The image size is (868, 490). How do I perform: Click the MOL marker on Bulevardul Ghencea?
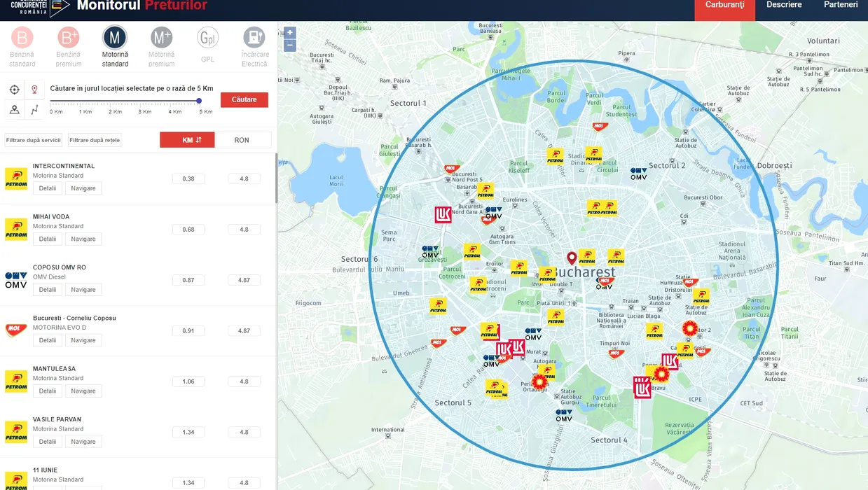coord(439,343)
